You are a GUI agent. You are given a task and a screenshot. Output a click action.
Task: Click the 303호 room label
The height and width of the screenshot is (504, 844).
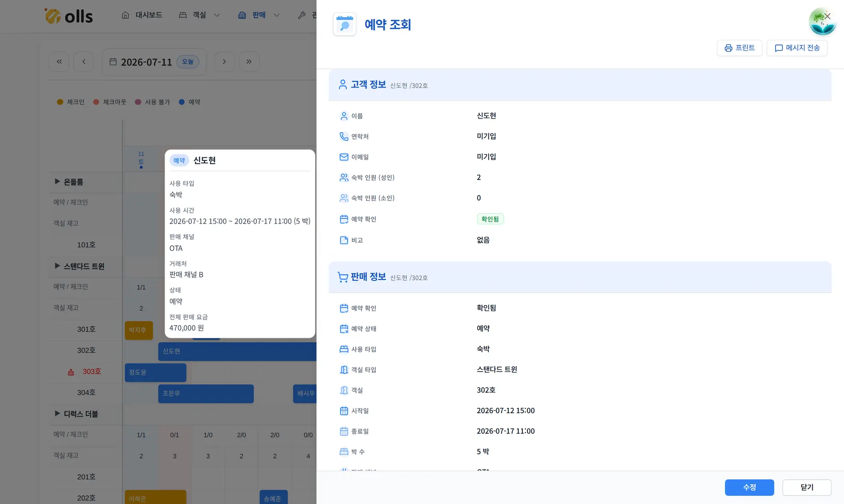pos(92,371)
